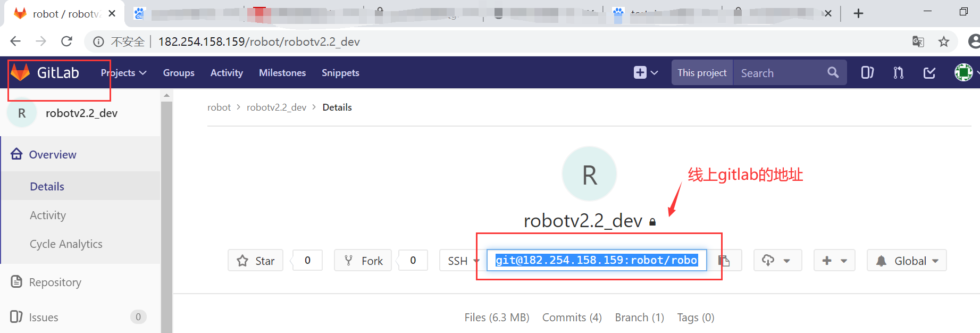Click the robotv2.2_dev breadcrumb link
The image size is (980, 333).
(x=277, y=107)
